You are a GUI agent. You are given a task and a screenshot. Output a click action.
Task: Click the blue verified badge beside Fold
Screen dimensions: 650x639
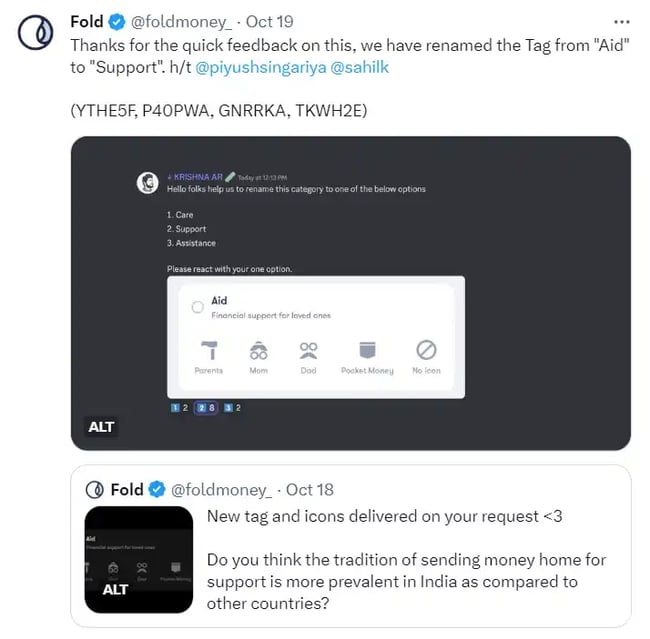tap(116, 21)
